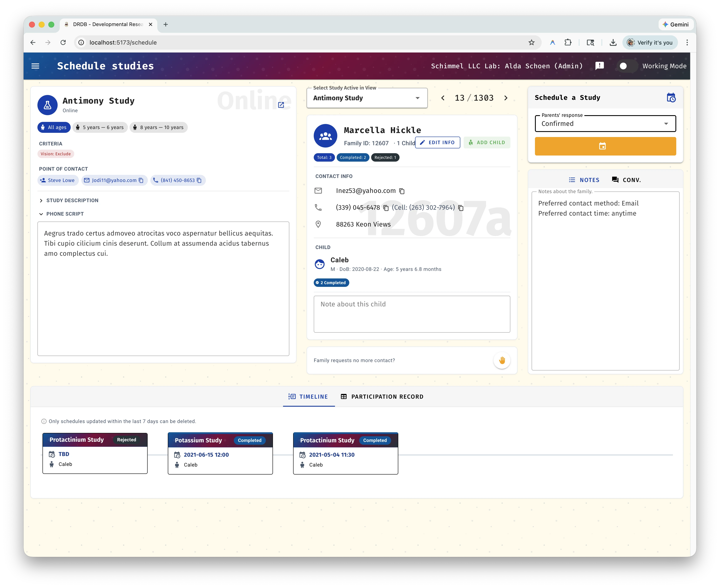Click the Rejected: 1 badge
The image size is (720, 588).
(x=385, y=157)
